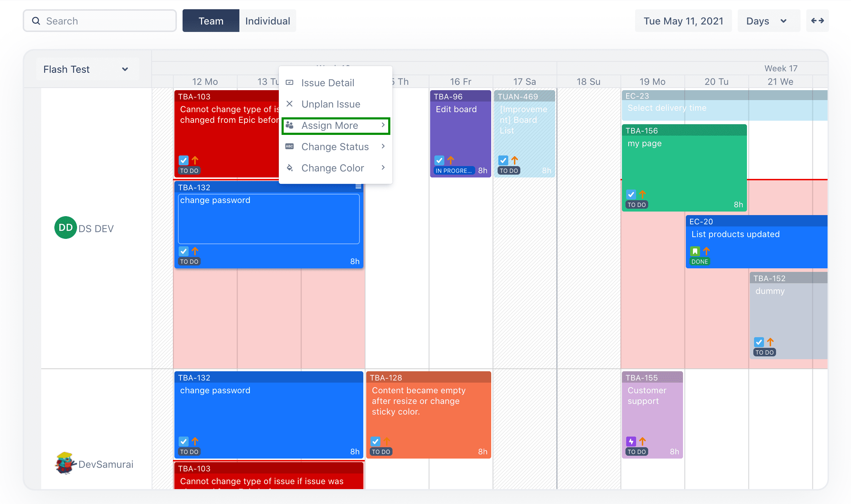
Task: Click task checkbox icon on TBA-96 card
Action: 439,160
